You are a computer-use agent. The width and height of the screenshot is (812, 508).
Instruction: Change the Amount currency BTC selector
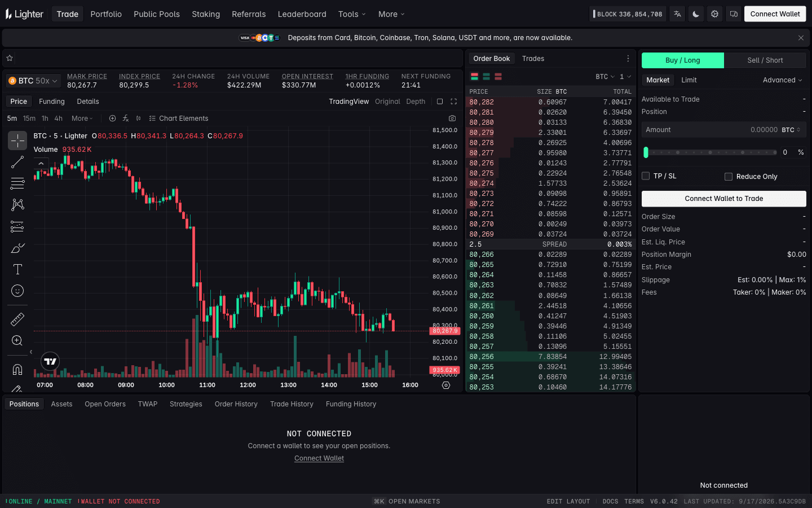[791, 130]
